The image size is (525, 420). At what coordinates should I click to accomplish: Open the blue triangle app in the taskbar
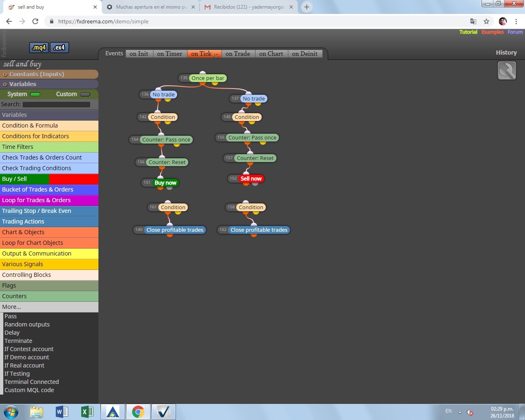113,412
